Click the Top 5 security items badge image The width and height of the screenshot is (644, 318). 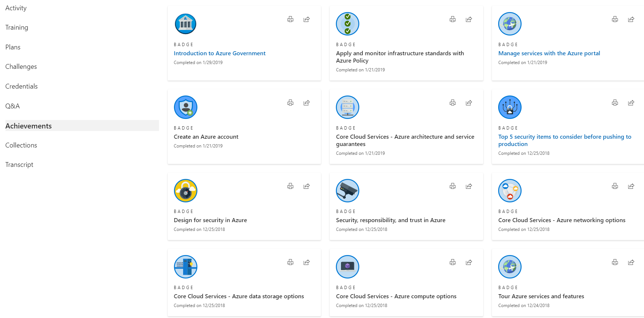pyautogui.click(x=510, y=107)
